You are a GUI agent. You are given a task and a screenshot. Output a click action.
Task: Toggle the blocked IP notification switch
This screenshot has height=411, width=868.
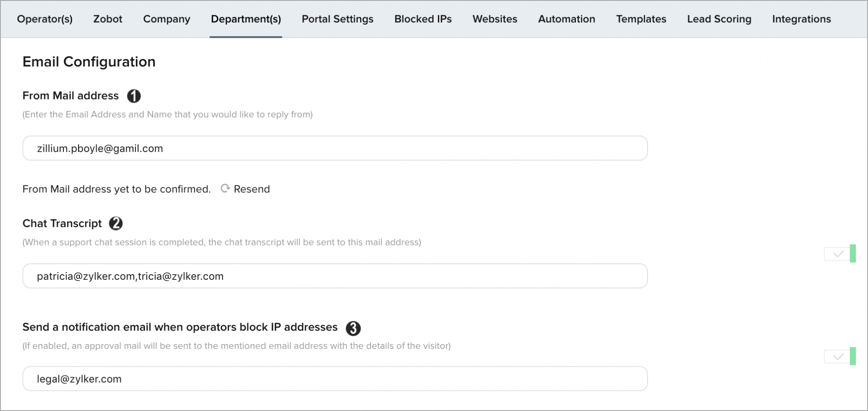(840, 357)
